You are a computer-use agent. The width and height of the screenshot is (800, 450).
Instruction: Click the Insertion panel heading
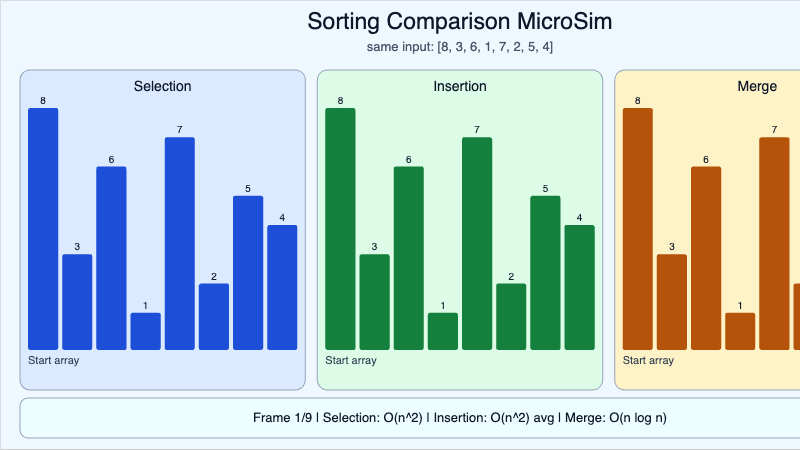pos(460,87)
